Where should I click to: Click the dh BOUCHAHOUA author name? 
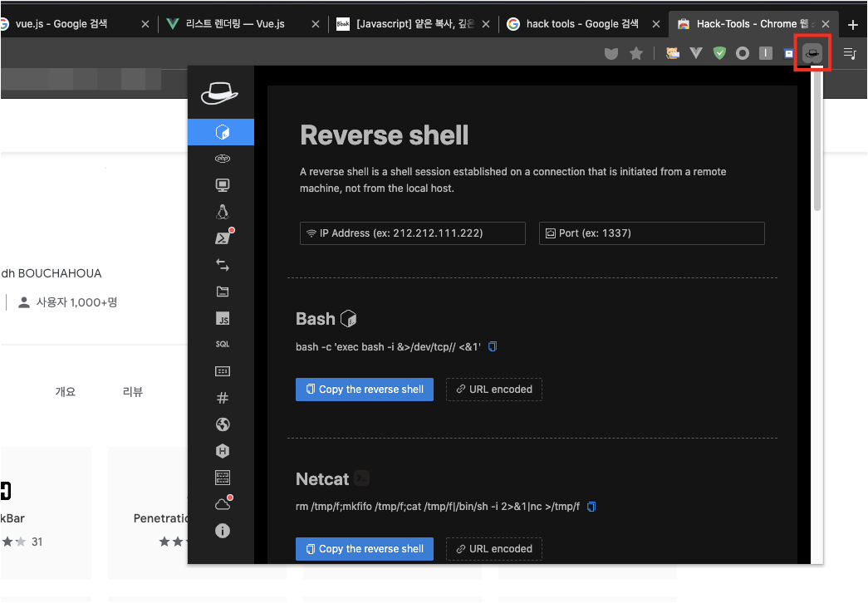51,273
